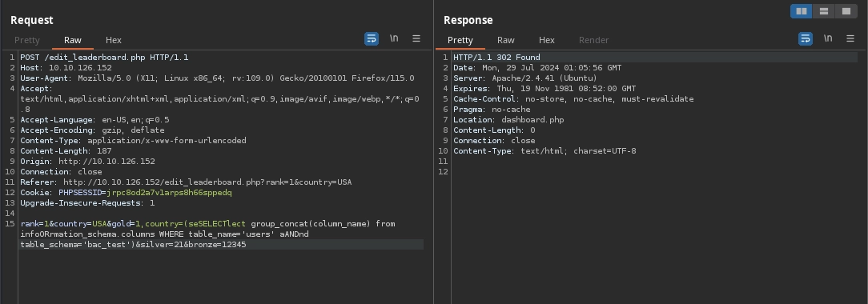Screen dimensions: 868x304
Task: Click the Response panel title
Action: click(x=468, y=20)
